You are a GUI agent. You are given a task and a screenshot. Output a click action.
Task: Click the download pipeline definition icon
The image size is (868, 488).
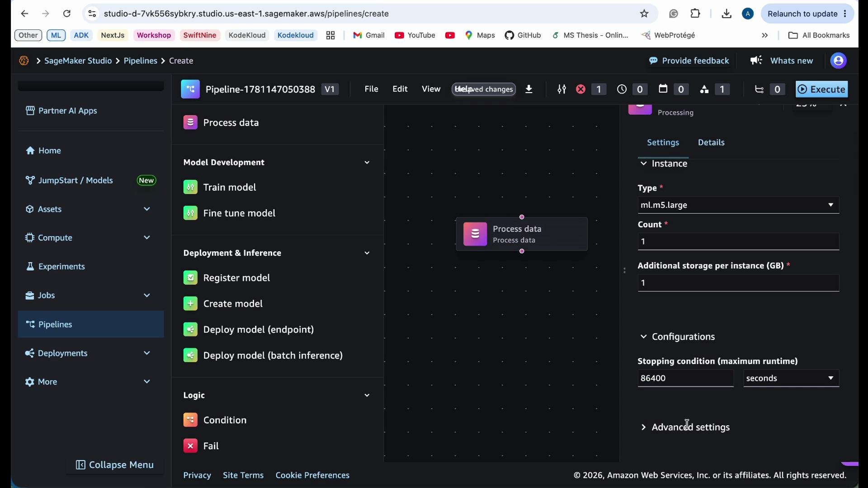529,89
